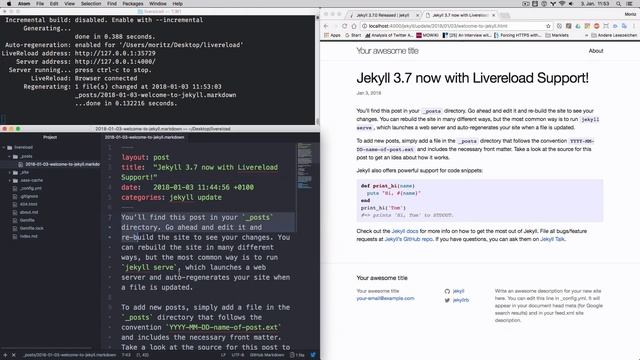Click the Atom editor minimap
640x360 pixels.
[304, 165]
